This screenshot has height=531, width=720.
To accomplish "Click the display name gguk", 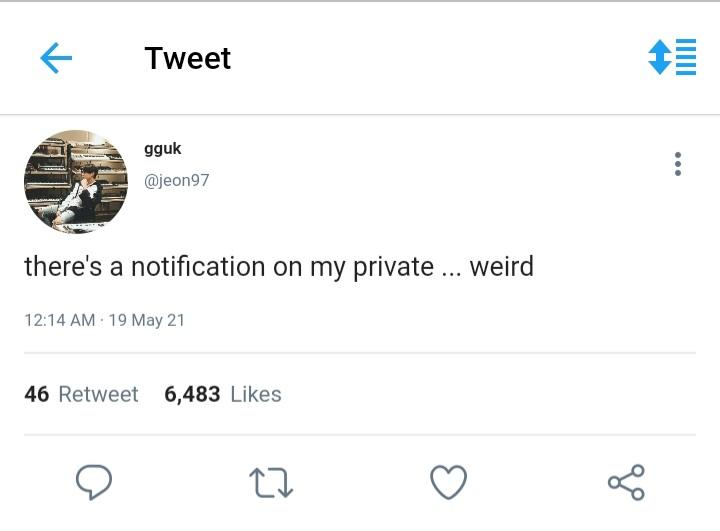I will tap(162, 149).
